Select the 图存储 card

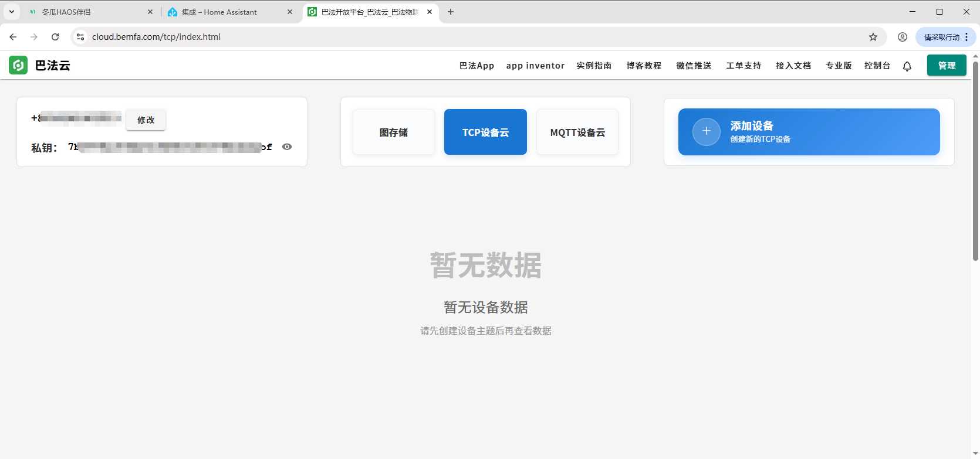[394, 132]
